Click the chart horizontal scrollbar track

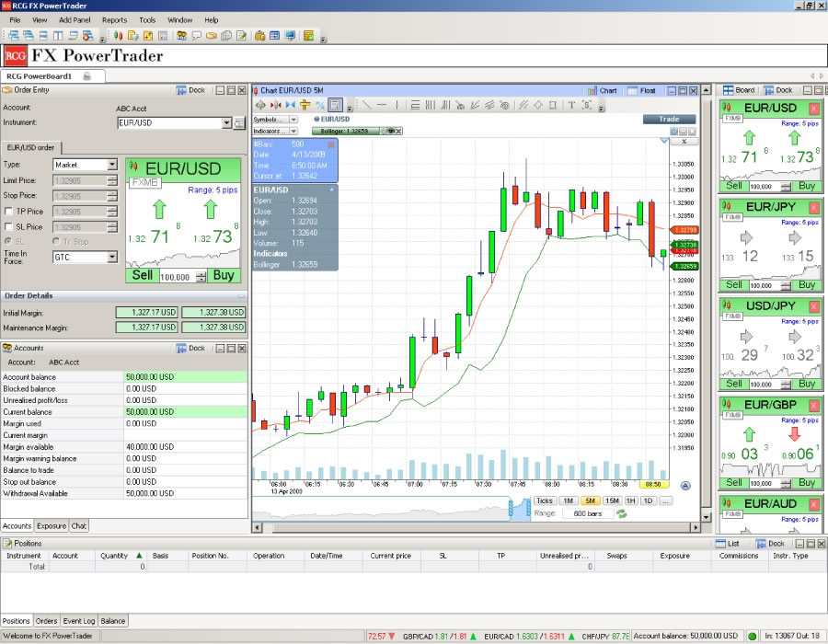pyautogui.click(x=477, y=527)
